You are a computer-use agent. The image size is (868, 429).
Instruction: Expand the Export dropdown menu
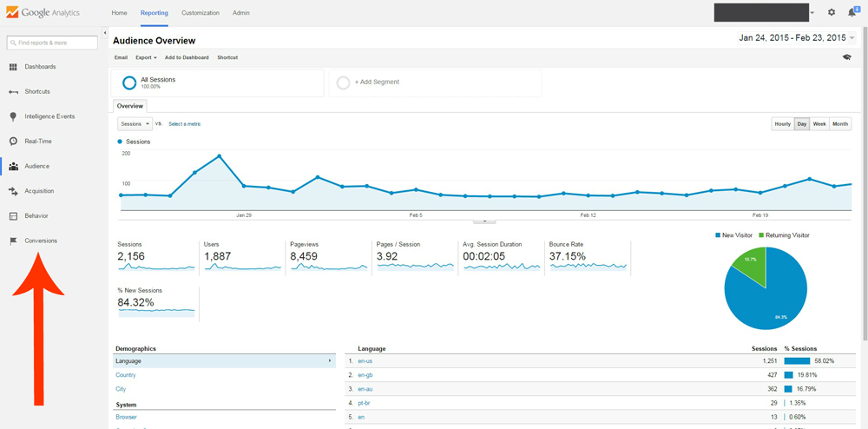pyautogui.click(x=146, y=57)
